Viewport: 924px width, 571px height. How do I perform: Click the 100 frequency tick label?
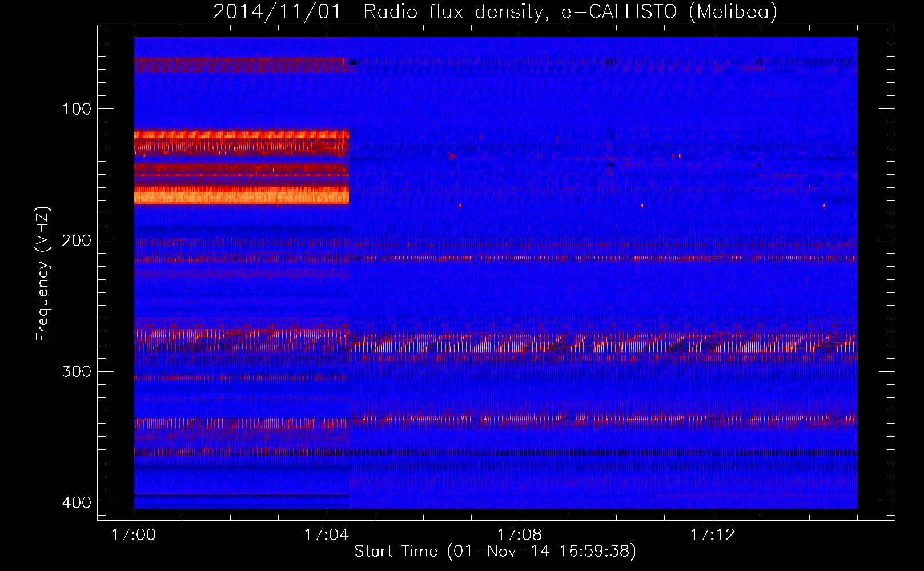(x=77, y=109)
